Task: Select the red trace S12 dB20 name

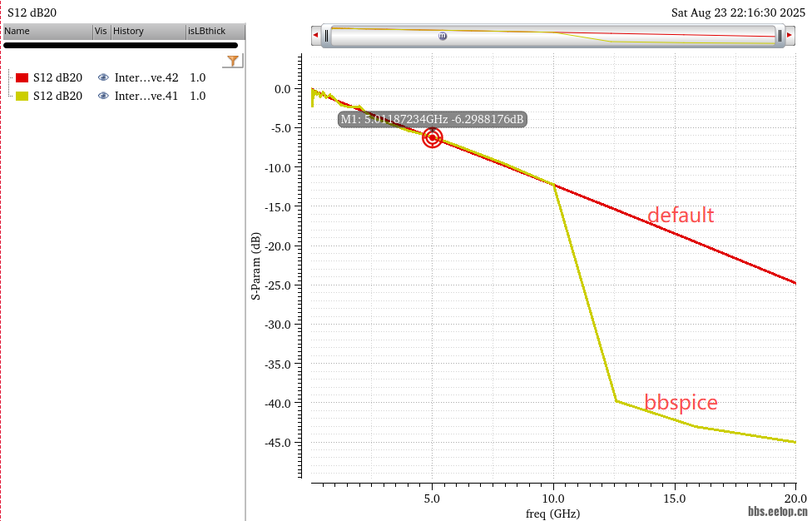Action: click(58, 77)
